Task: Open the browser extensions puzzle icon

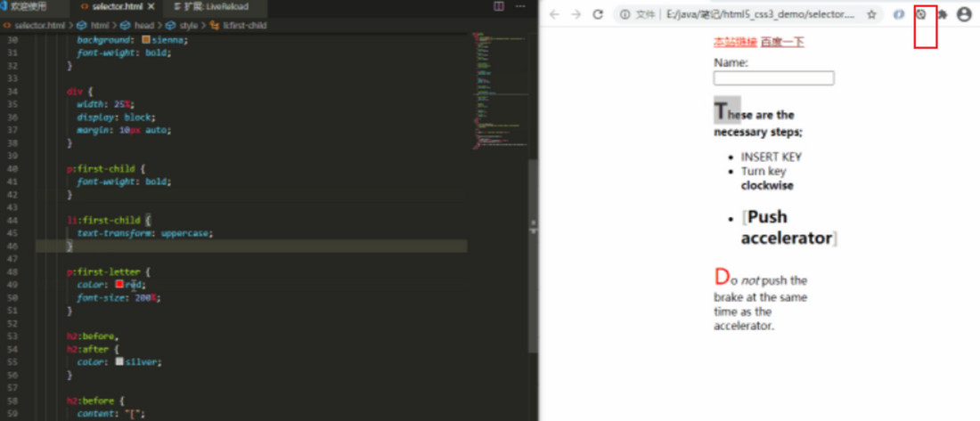Action: [942, 14]
